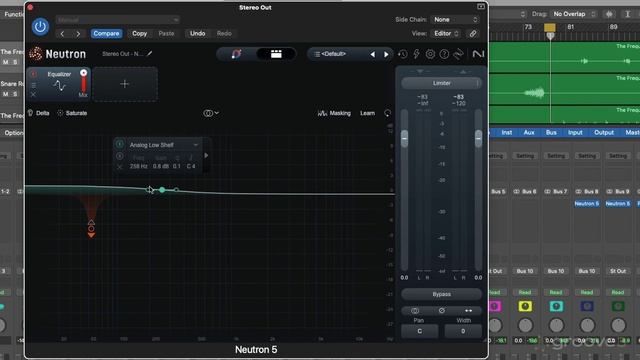Open the Equalizer module menu icon

(33, 85)
